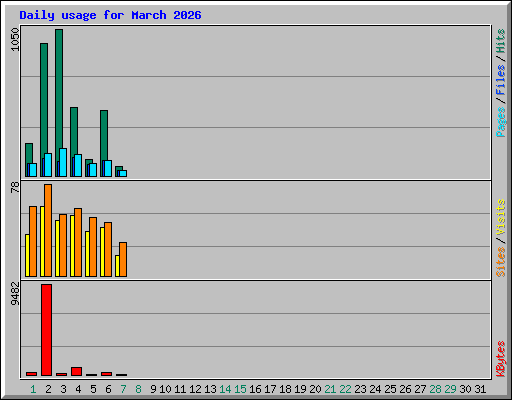Select the green hits bar for day 6
Screen dimensions: 512x400
104,135
